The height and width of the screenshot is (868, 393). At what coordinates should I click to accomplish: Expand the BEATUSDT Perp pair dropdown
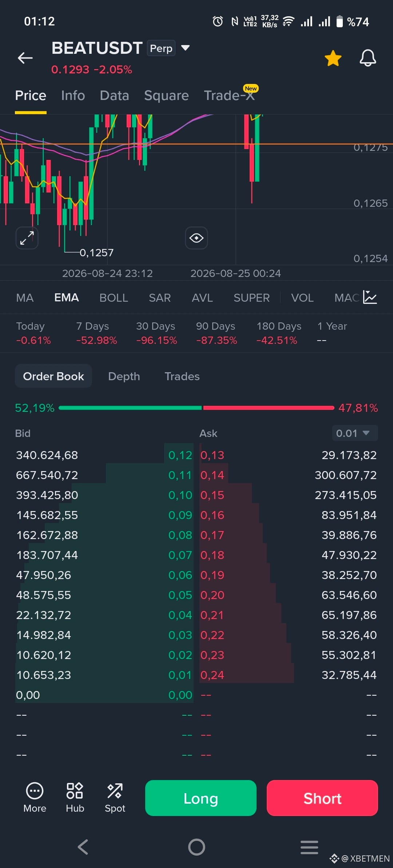point(186,48)
